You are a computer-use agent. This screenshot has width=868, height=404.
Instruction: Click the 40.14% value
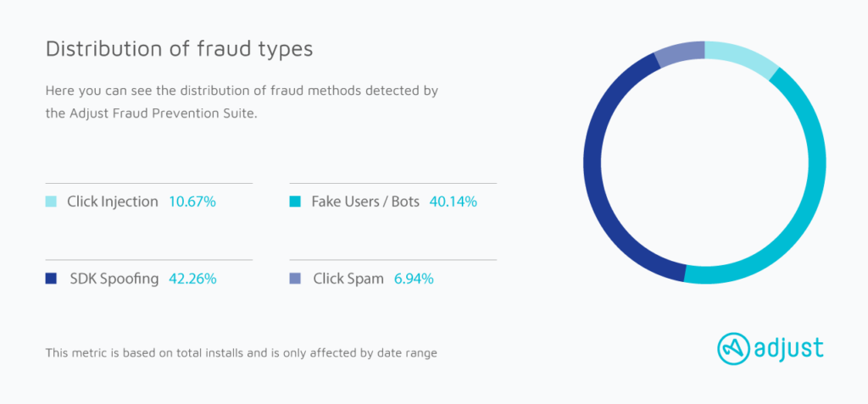pos(453,202)
